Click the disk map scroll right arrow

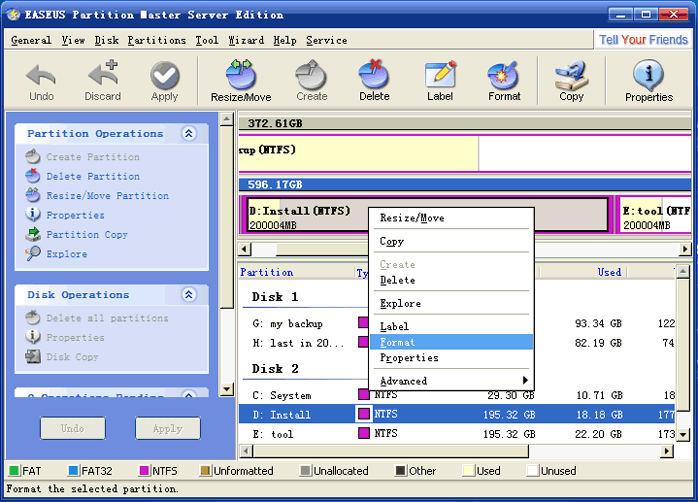(x=686, y=249)
